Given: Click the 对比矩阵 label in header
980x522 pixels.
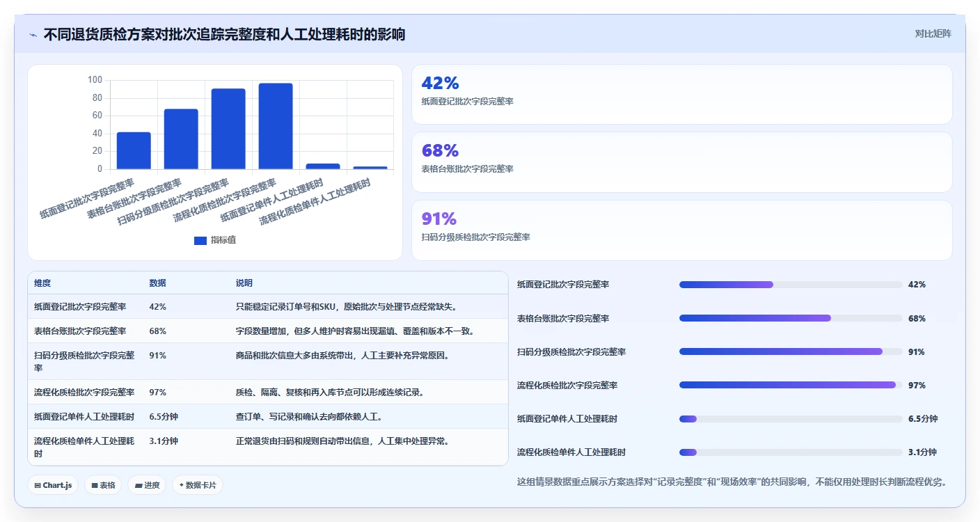Looking at the screenshot, I should 933,33.
